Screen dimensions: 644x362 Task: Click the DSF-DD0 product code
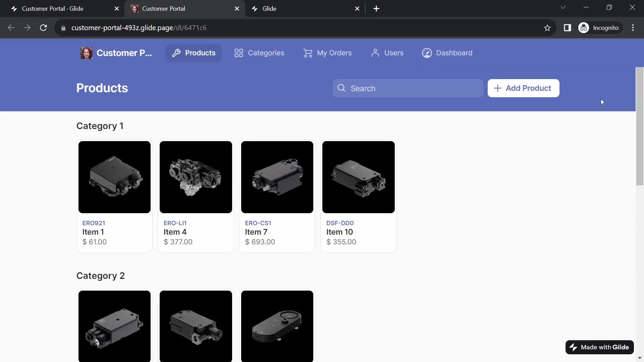point(340,223)
